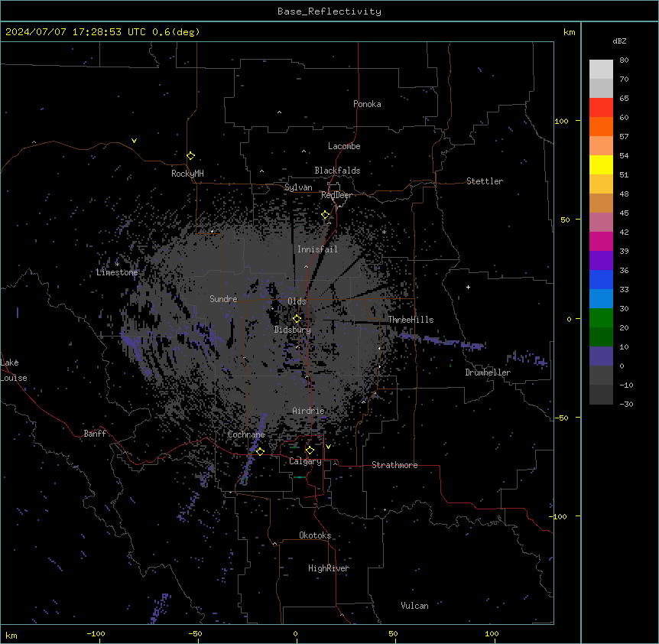
Task: Click the white plus marker north of Drumheller
Action: 468,287
